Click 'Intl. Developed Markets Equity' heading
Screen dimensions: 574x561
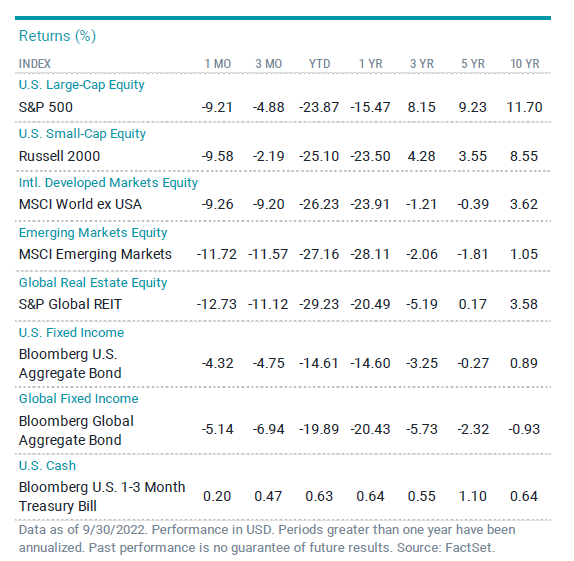108,183
